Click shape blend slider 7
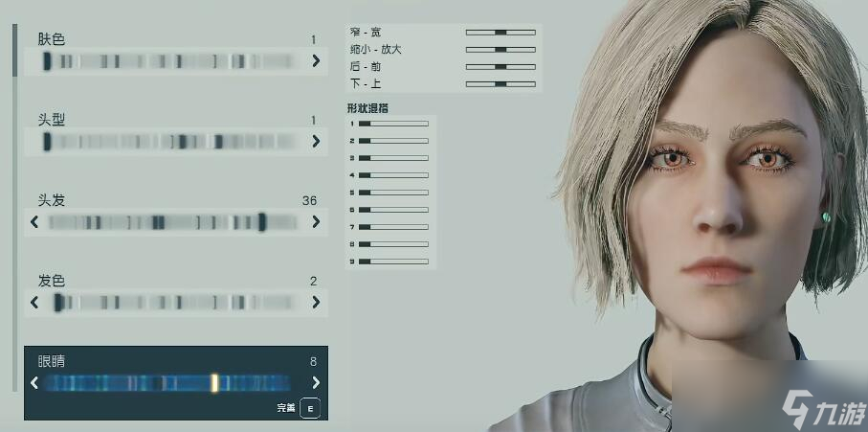Viewport: 868px width, 432px height. click(x=393, y=227)
